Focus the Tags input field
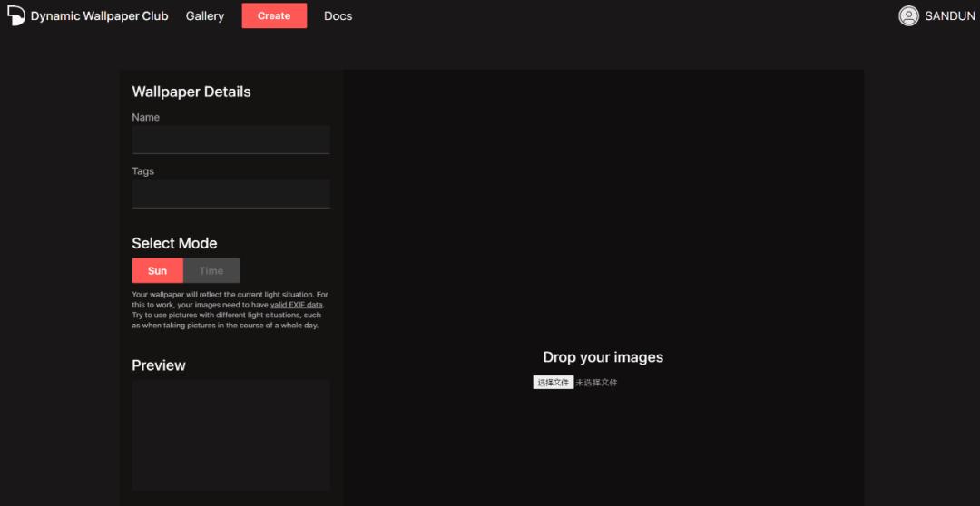This screenshot has height=506, width=980. pyautogui.click(x=231, y=194)
